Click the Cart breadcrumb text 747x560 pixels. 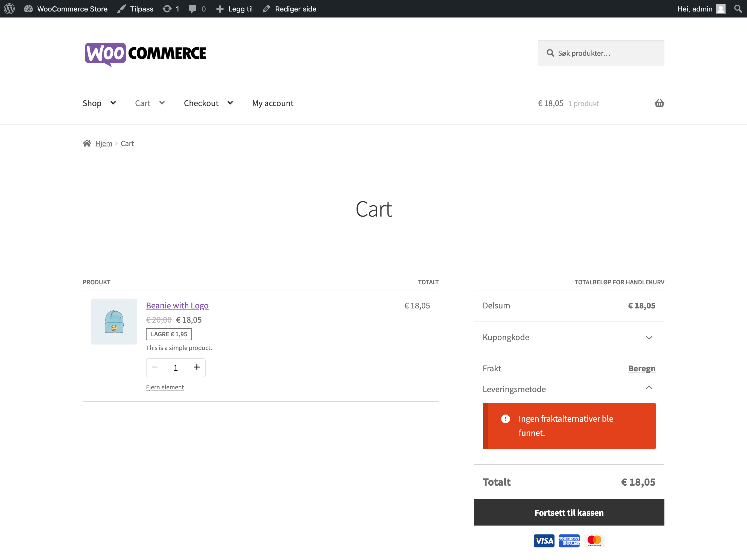click(127, 144)
